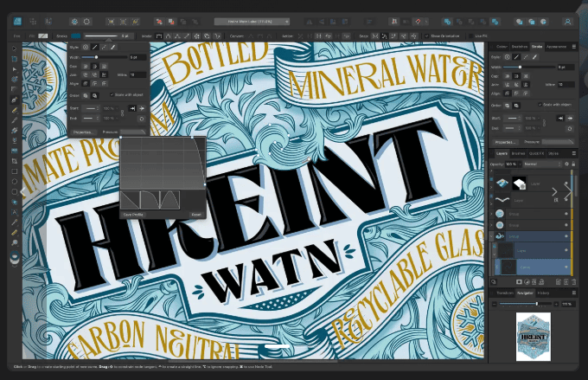The height and width of the screenshot is (380, 588).
Task: Click the delete layer trash icon
Action: coord(574,281)
